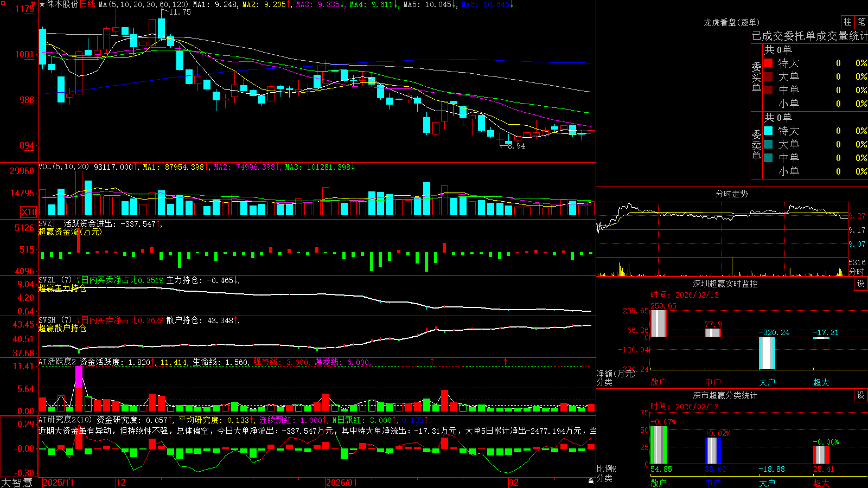Click the 02 month marker on date axis
The width and height of the screenshot is (868, 488).
pyautogui.click(x=514, y=483)
